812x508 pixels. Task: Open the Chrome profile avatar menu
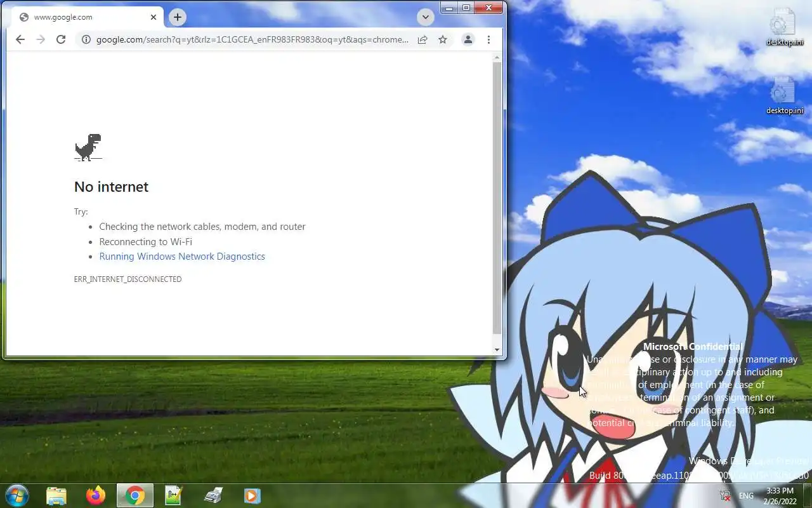pos(468,39)
